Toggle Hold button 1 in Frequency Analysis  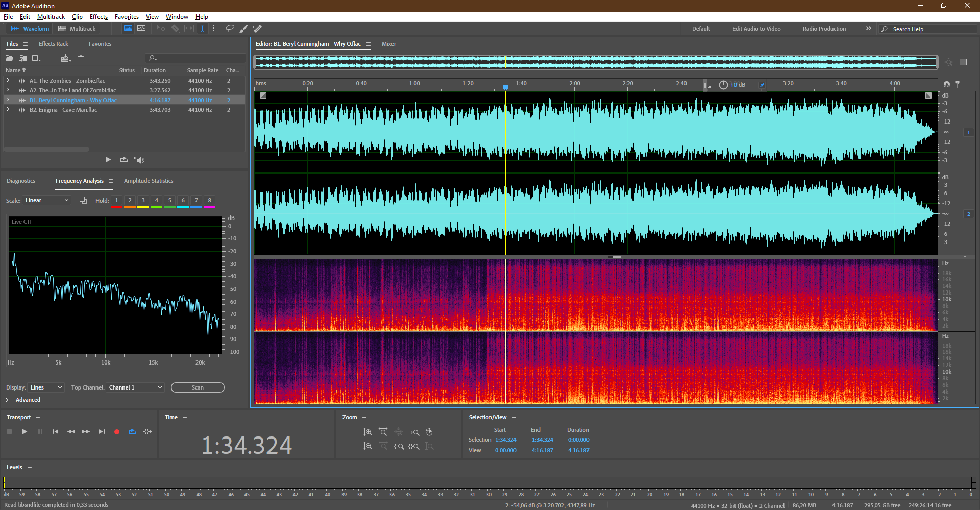[x=117, y=201]
